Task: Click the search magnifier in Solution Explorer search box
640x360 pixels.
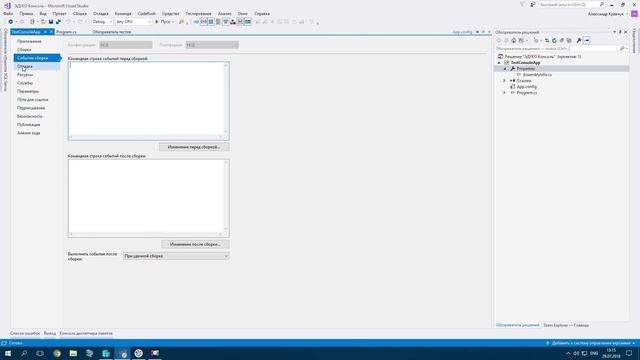Action: click(x=622, y=49)
